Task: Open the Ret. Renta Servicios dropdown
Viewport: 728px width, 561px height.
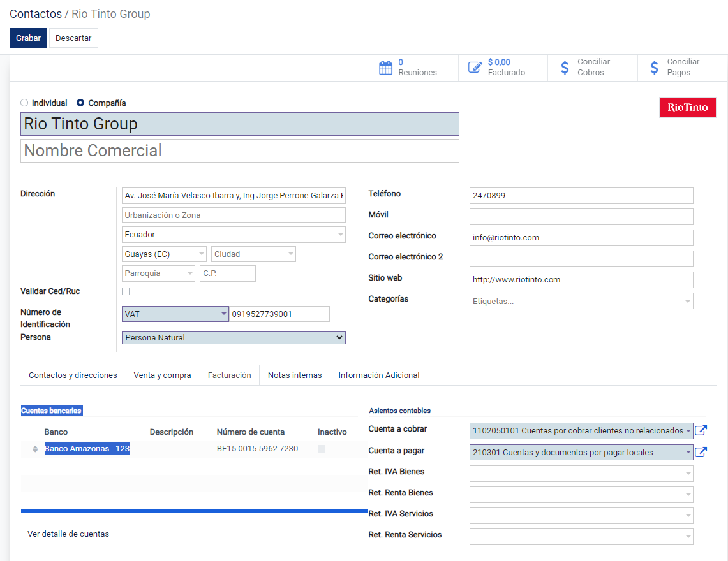Action: pyautogui.click(x=581, y=537)
